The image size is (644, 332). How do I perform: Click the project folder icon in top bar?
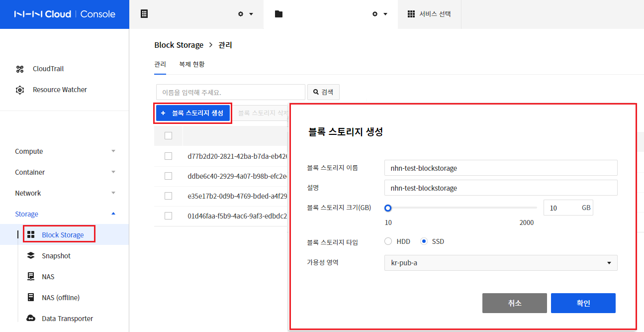[278, 14]
